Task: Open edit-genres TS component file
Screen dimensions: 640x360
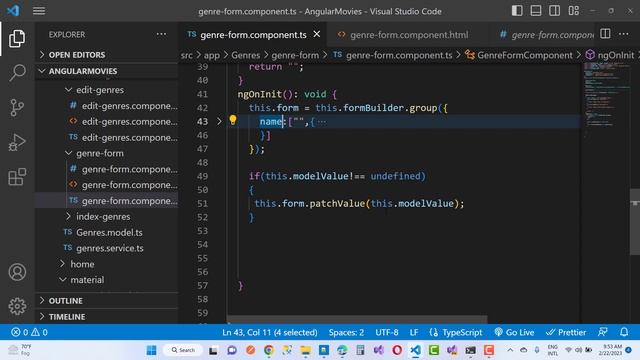Action: pos(129,138)
